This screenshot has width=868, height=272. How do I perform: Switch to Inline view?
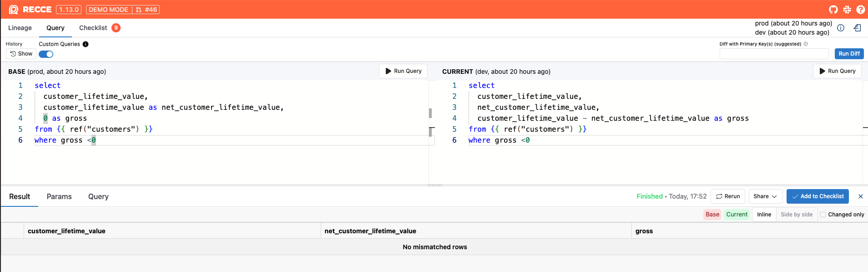764,215
